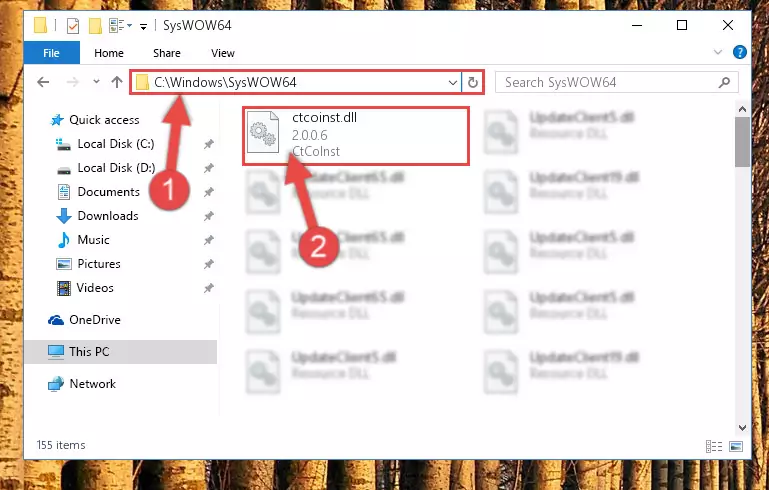Click the vertical scrollbar thumb
This screenshot has width=769, height=490.
[x=743, y=142]
